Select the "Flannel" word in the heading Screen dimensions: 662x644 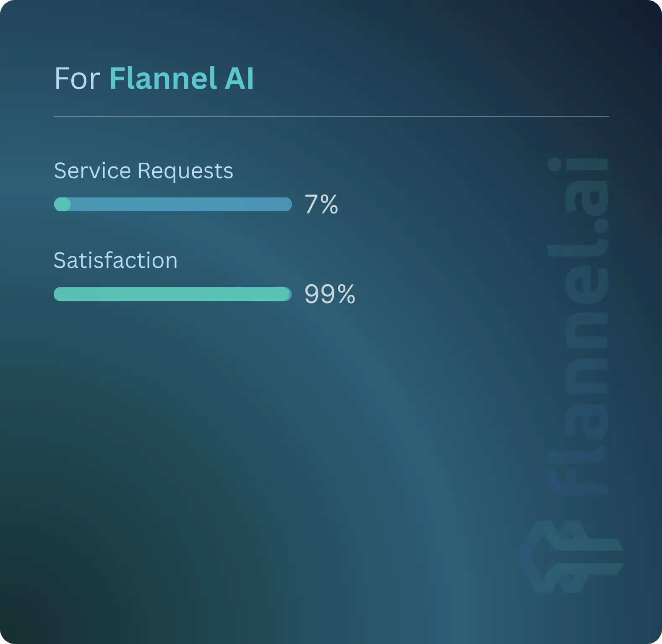(x=163, y=78)
